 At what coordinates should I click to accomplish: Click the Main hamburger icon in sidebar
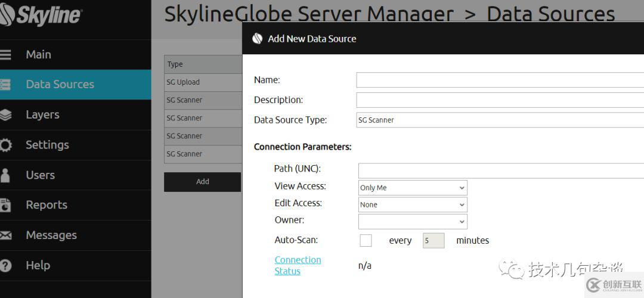(x=5, y=55)
